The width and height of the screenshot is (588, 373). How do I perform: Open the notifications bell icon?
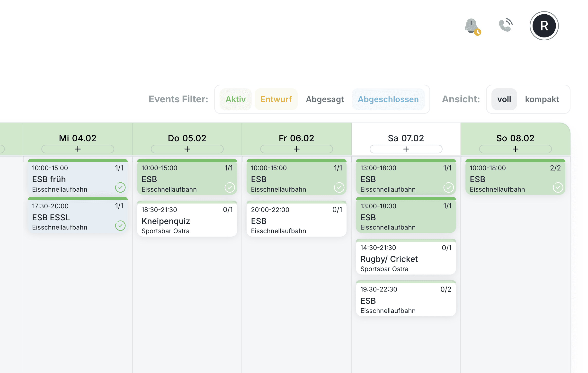472,26
